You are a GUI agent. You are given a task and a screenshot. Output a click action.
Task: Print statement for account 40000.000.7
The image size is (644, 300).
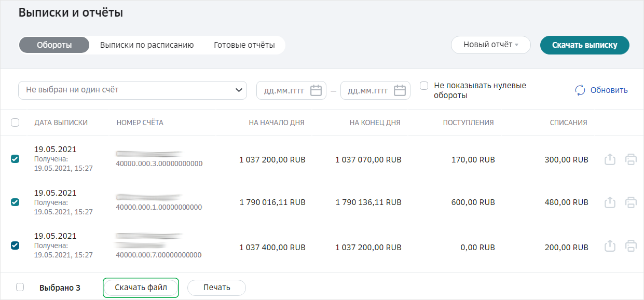point(631,246)
